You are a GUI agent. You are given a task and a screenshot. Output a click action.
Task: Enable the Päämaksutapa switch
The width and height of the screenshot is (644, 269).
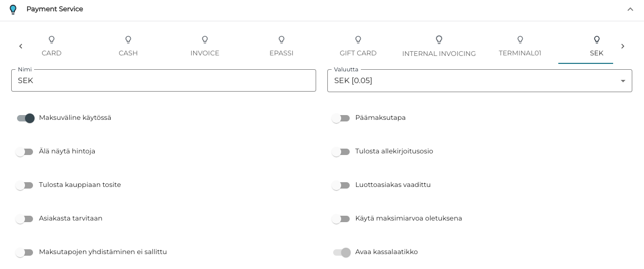click(341, 118)
